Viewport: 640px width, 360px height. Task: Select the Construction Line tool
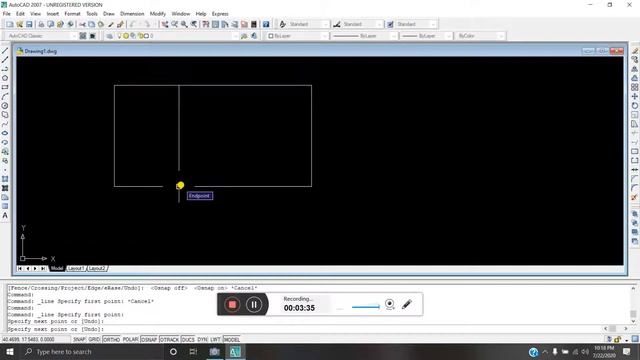(5, 60)
